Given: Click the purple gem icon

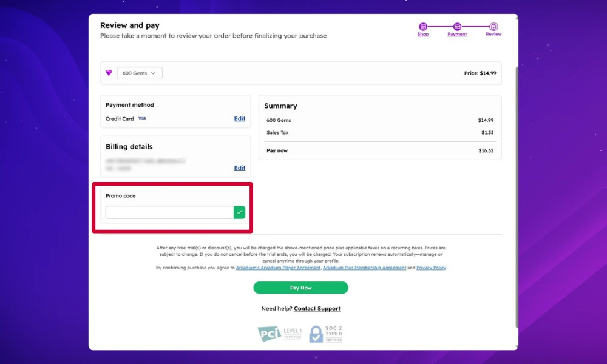Looking at the screenshot, I should [x=109, y=73].
